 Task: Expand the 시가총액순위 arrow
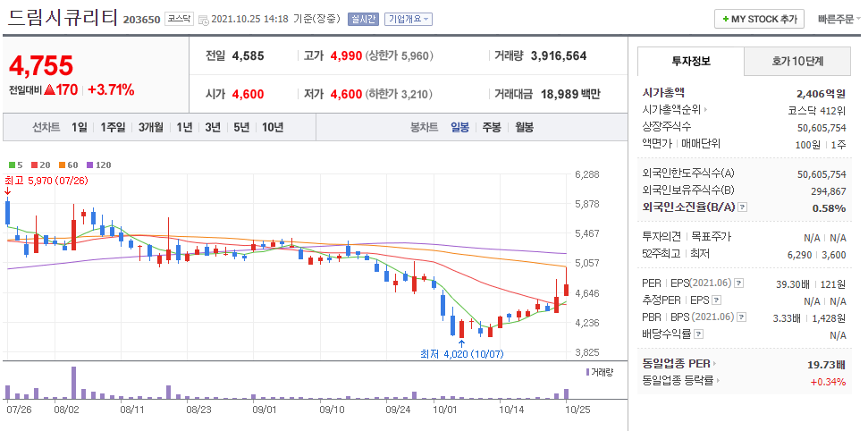pyautogui.click(x=705, y=110)
